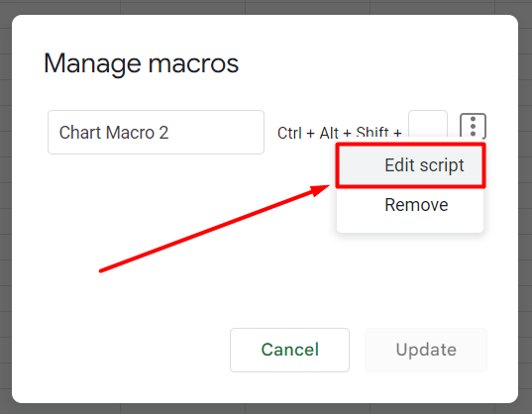Click the middle dot of the kebab icon
The width and height of the screenshot is (532, 414).
click(473, 126)
